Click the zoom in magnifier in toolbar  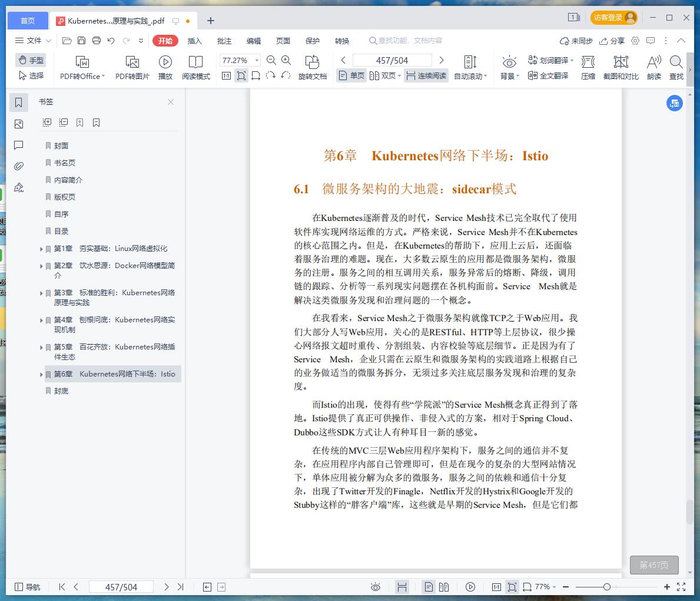point(286,60)
